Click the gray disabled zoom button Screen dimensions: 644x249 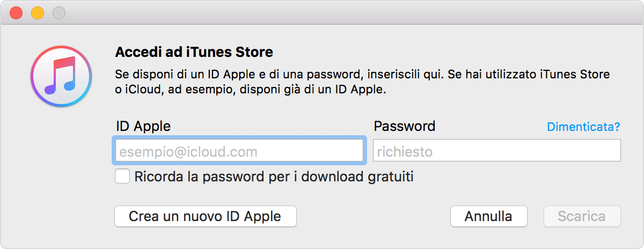click(x=59, y=12)
